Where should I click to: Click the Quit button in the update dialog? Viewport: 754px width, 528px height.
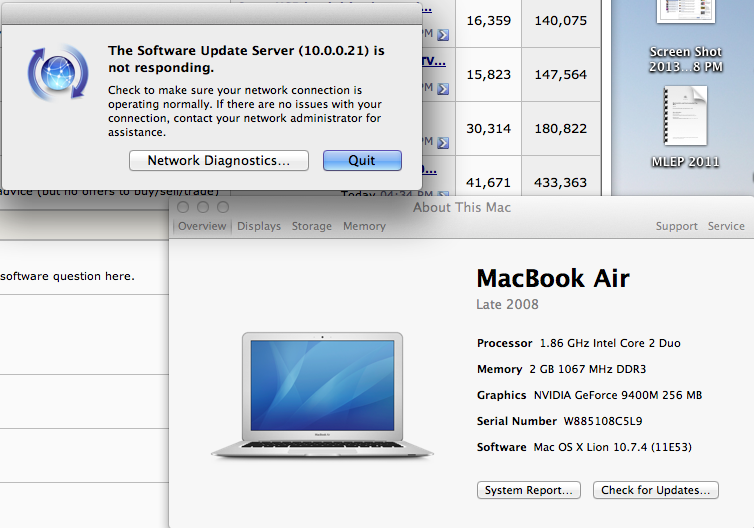(x=362, y=160)
